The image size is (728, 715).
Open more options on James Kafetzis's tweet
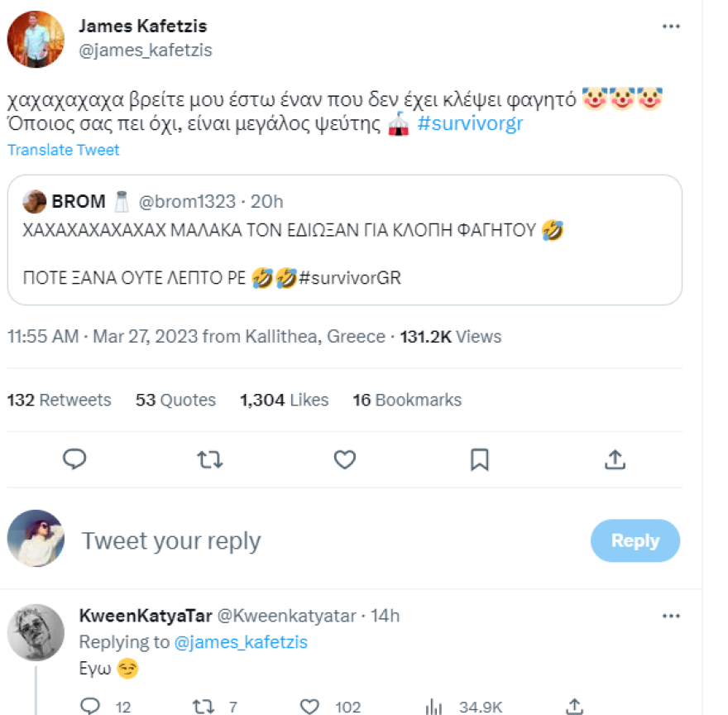[670, 26]
